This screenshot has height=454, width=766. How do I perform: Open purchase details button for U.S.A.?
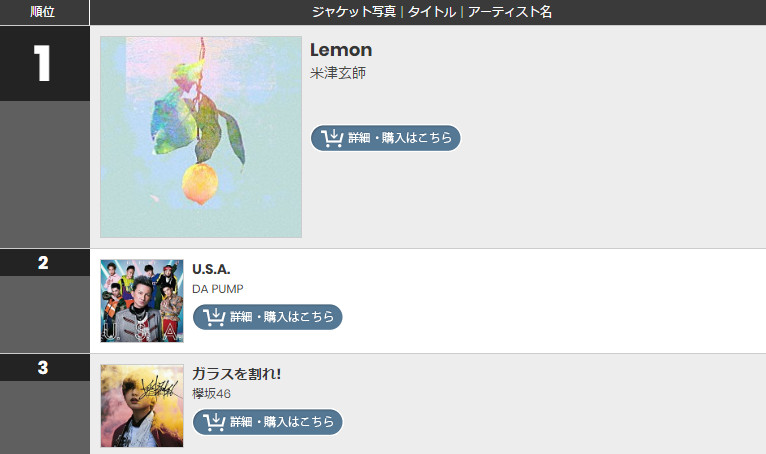pyautogui.click(x=268, y=317)
